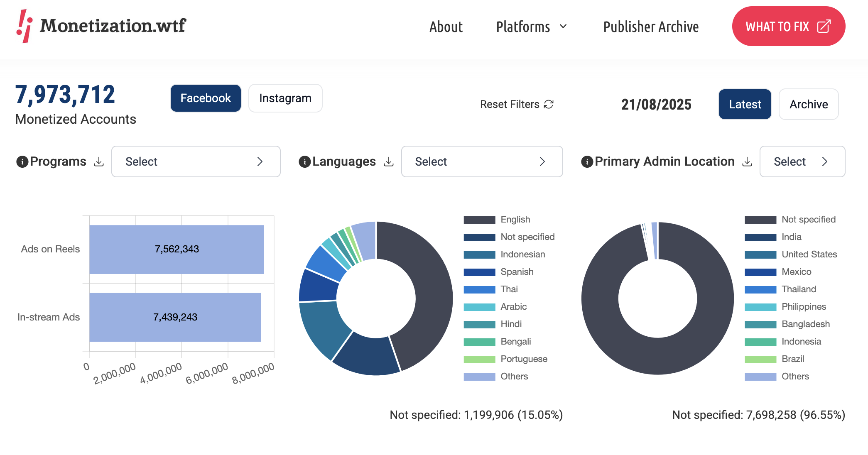The image size is (868, 455).
Task: Click the Monetization.wtf site title
Action: (x=113, y=26)
